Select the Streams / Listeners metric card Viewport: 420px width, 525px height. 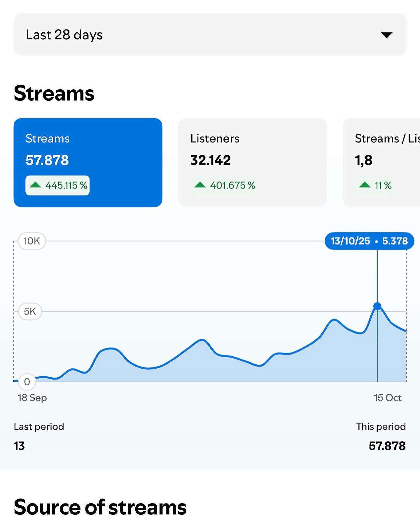click(x=381, y=163)
